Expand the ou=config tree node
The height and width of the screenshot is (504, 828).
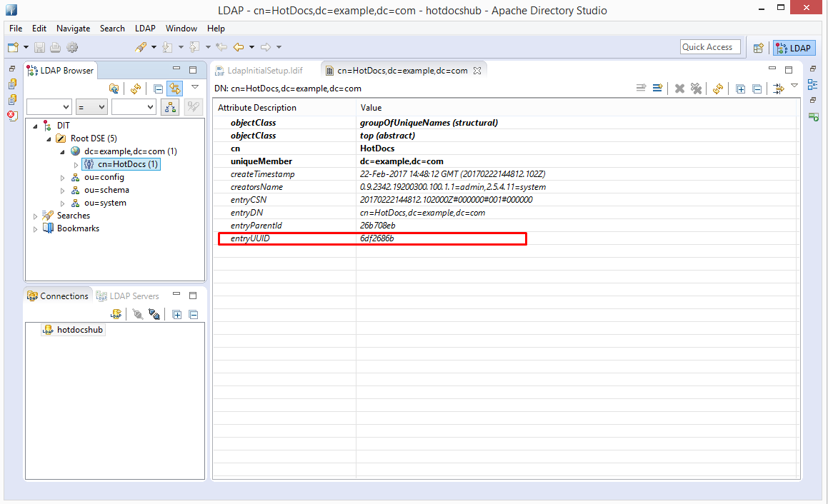pyautogui.click(x=63, y=177)
